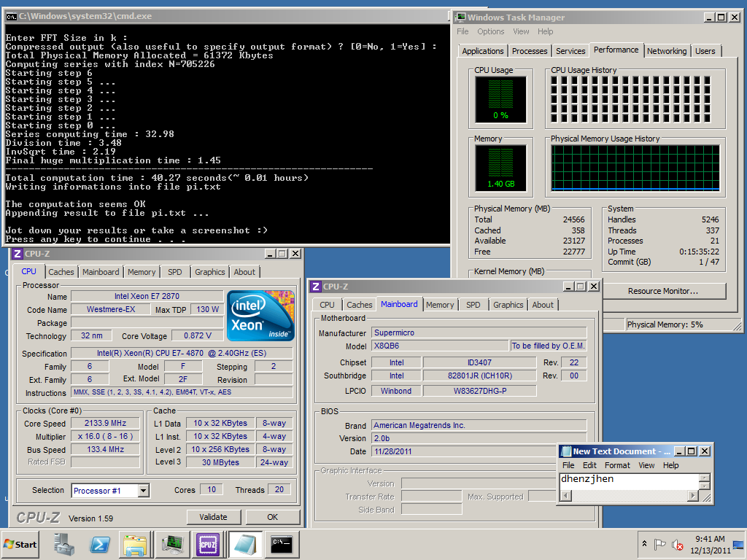Click the CPU-Z Validate button

pos(214,517)
